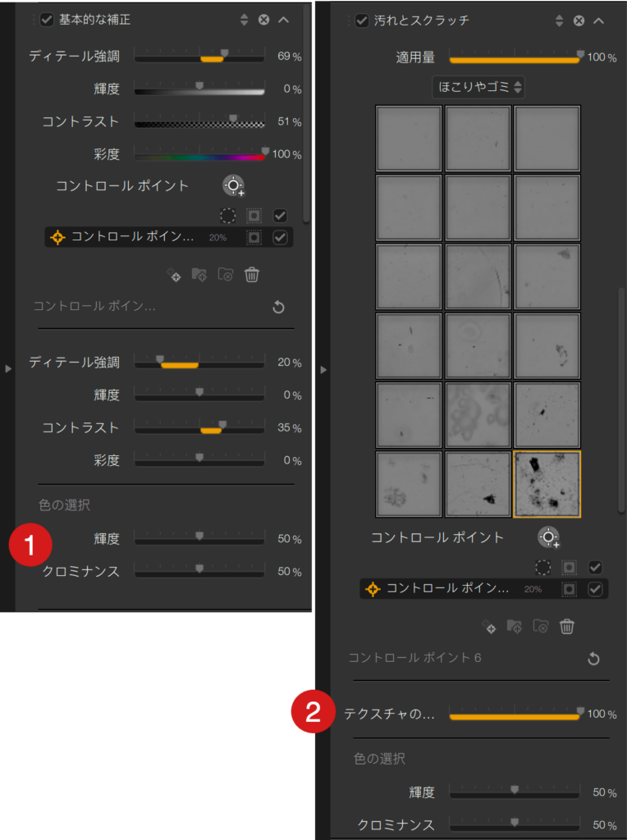Remove the 汚れとスクラッチ filter with X icon
The image size is (627, 840).
(579, 21)
